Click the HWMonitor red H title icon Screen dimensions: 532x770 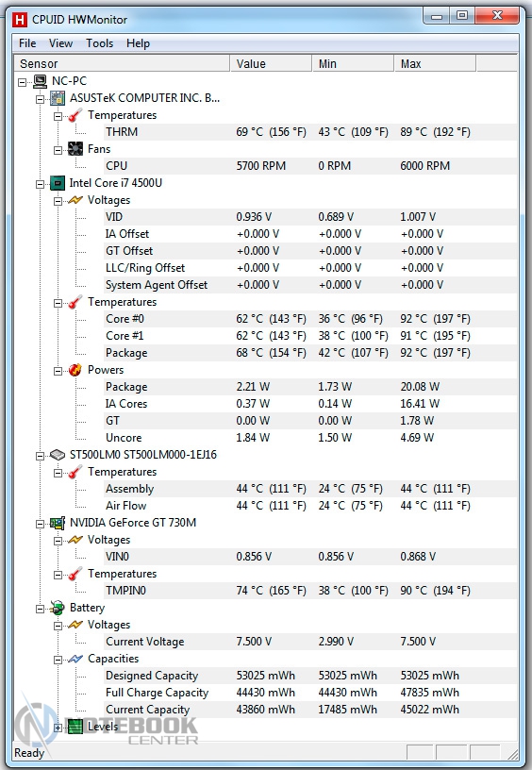(x=20, y=20)
